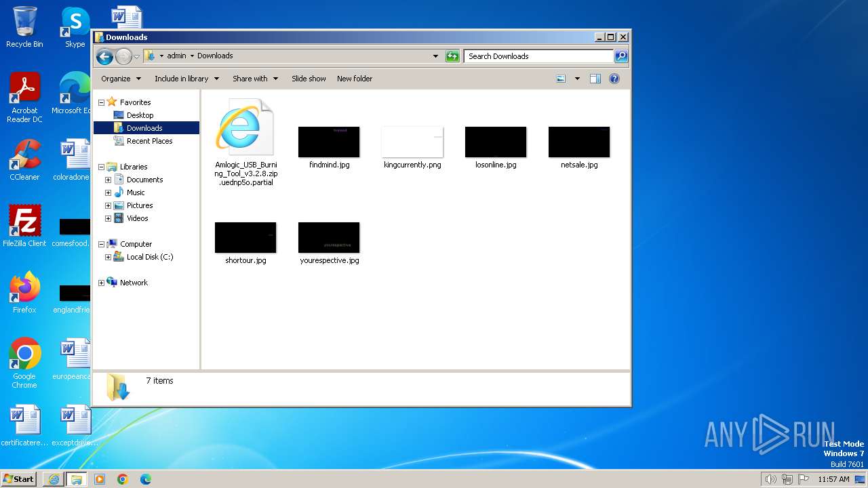Select the Firefox desktop icon
Screen dimensions: 868x488
24,292
